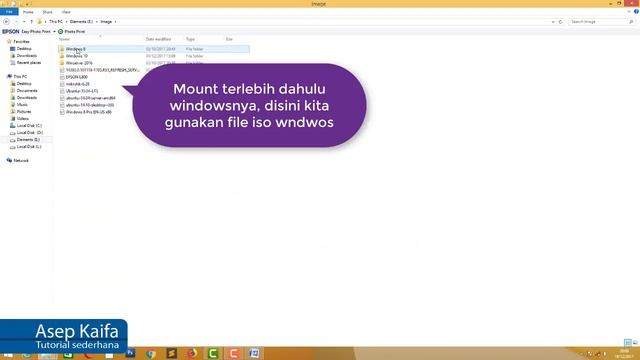Viewport: 640px width, 360px height.
Task: Click 'Image' in the address path
Action: [x=106, y=22]
